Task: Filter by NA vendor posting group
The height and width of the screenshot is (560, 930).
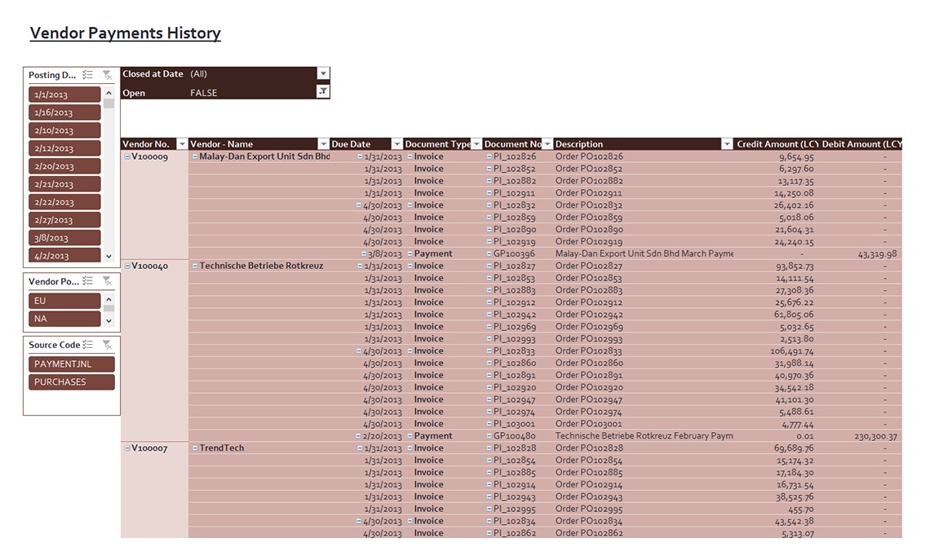Action: point(64,318)
